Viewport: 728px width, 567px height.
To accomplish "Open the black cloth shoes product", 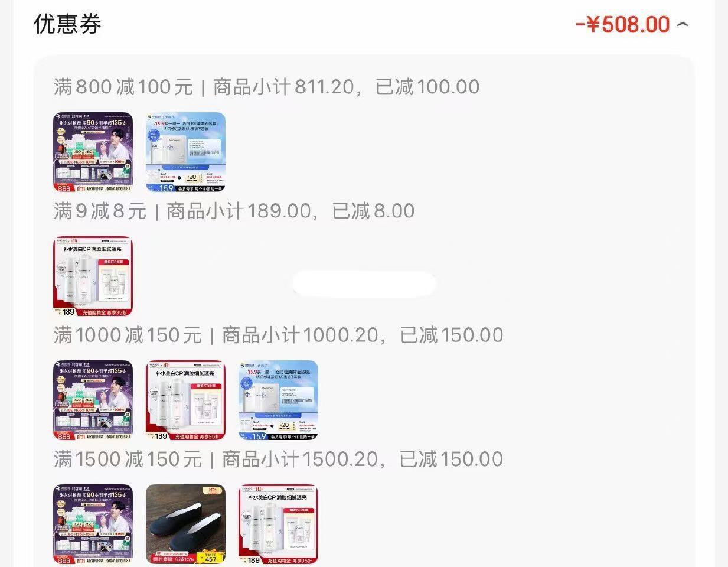I will coord(185,524).
